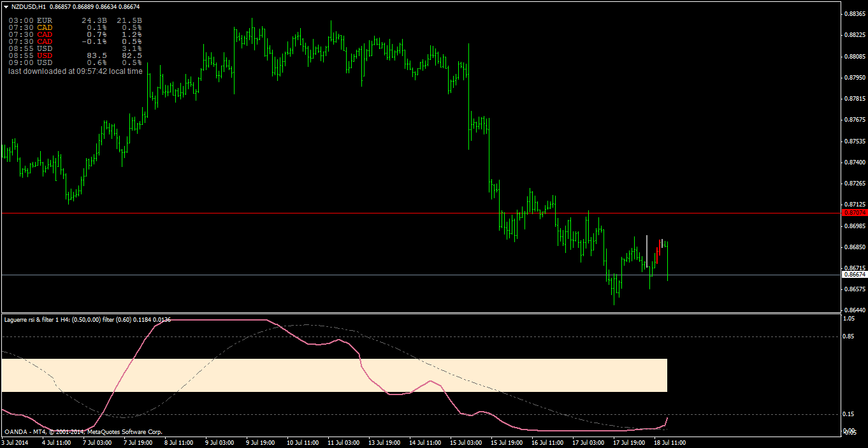Click the 14 Jul 11:00 time label
The height and width of the screenshot is (448, 868).
click(425, 442)
